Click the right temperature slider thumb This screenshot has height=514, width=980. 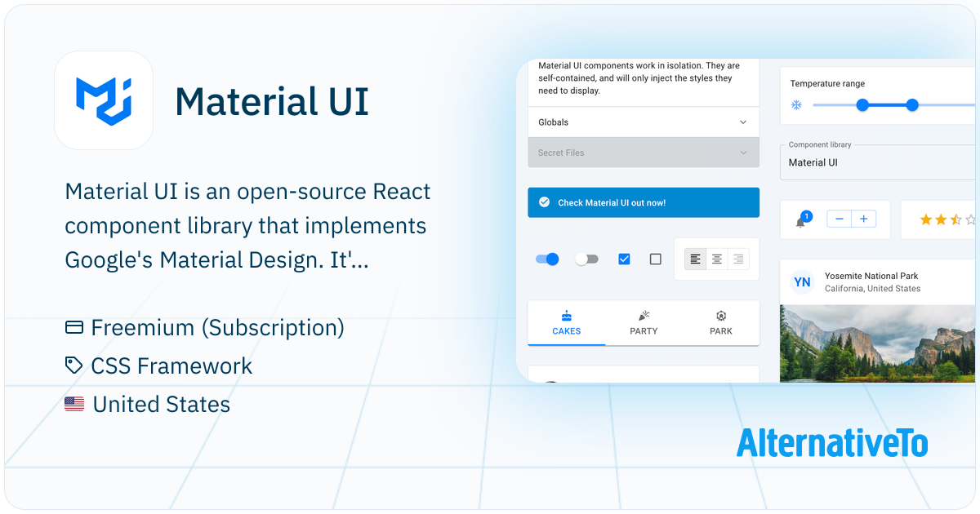(912, 105)
